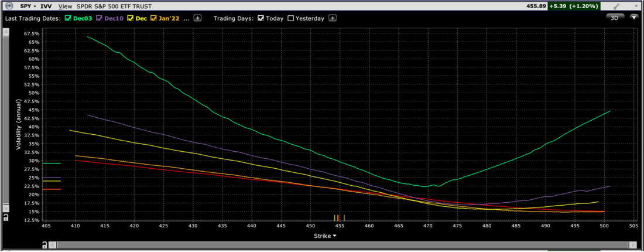Click the last price 455.89
This screenshot has height=252, width=644.
pos(535,6)
